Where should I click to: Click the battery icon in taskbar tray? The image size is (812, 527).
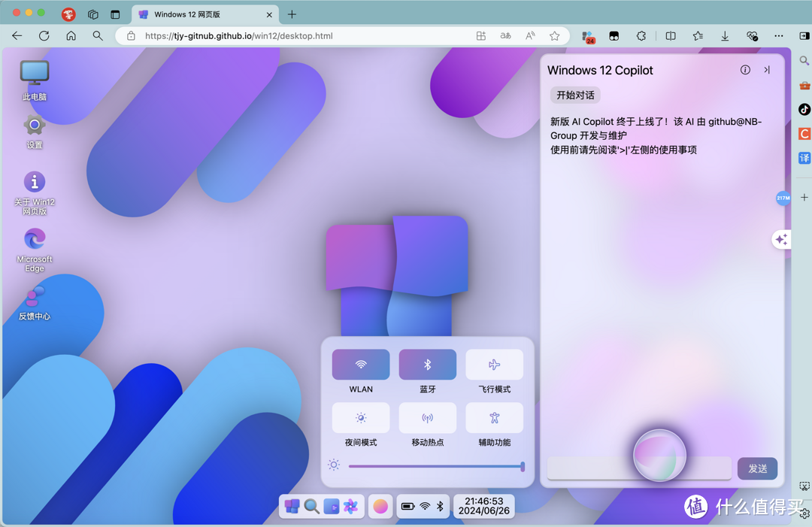coord(408,506)
